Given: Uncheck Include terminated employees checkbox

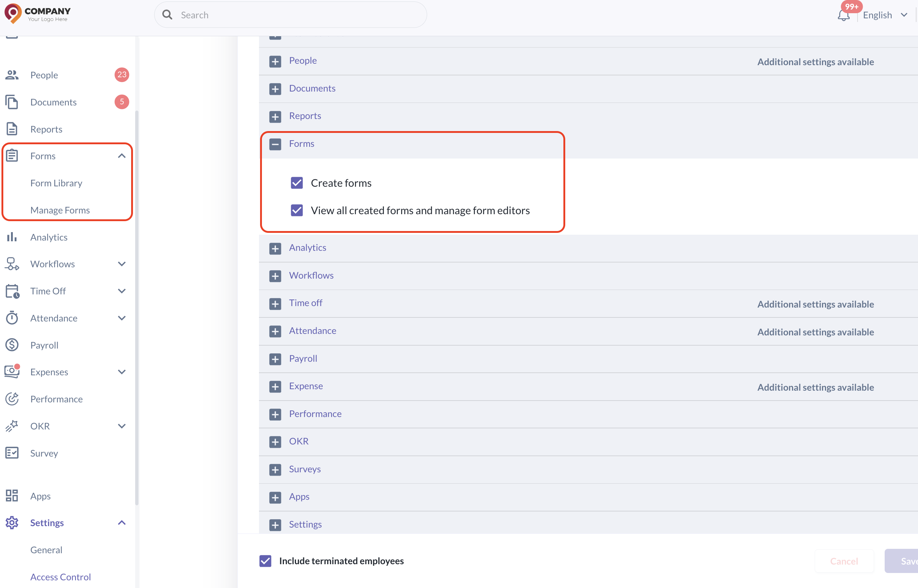Looking at the screenshot, I should coord(266,561).
